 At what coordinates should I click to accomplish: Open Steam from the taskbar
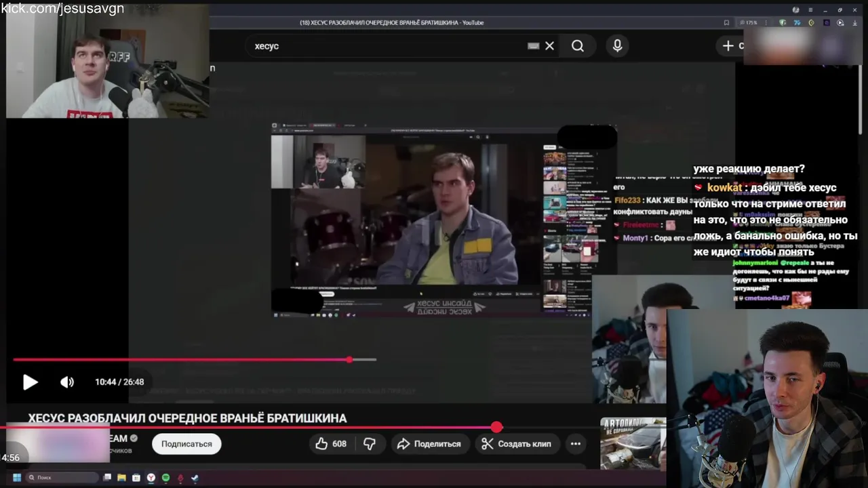(195, 477)
